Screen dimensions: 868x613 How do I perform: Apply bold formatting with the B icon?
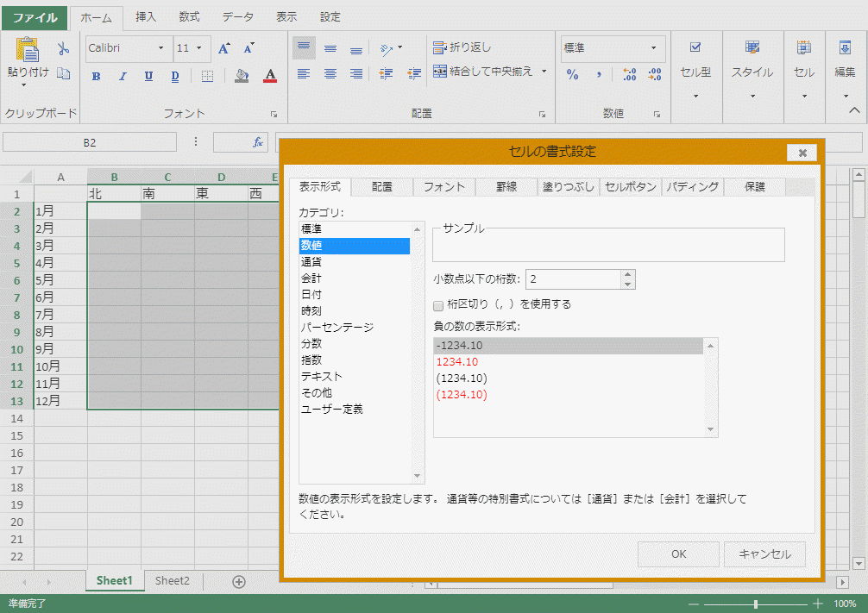(96, 76)
